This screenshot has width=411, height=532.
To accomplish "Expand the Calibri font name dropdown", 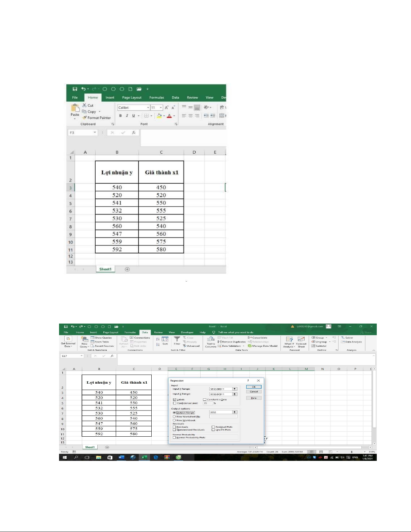I will (148, 108).
